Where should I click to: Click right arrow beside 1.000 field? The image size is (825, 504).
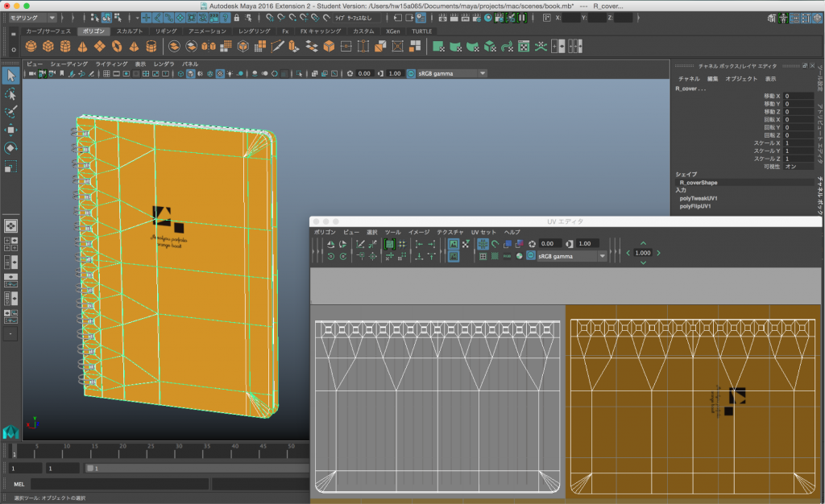click(658, 254)
